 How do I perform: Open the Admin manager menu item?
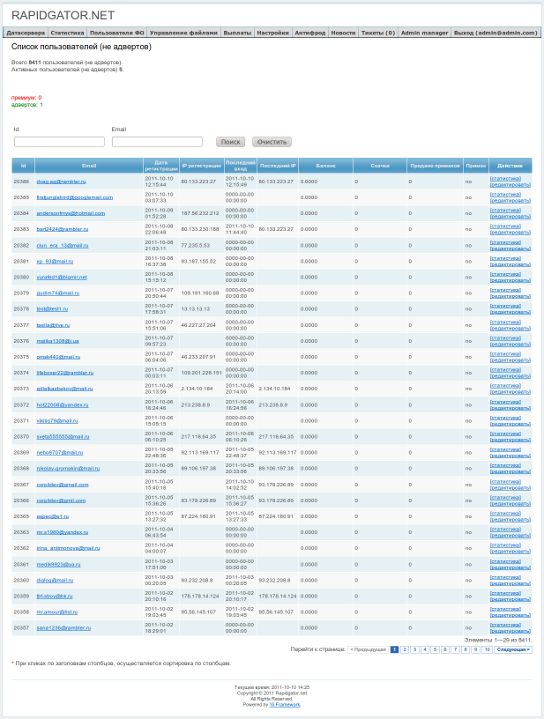425,33
